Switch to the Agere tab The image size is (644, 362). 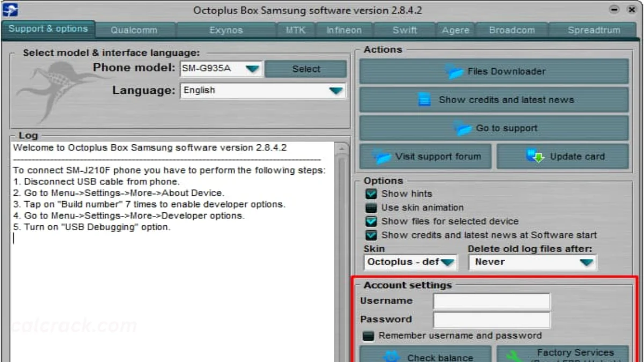pyautogui.click(x=456, y=31)
